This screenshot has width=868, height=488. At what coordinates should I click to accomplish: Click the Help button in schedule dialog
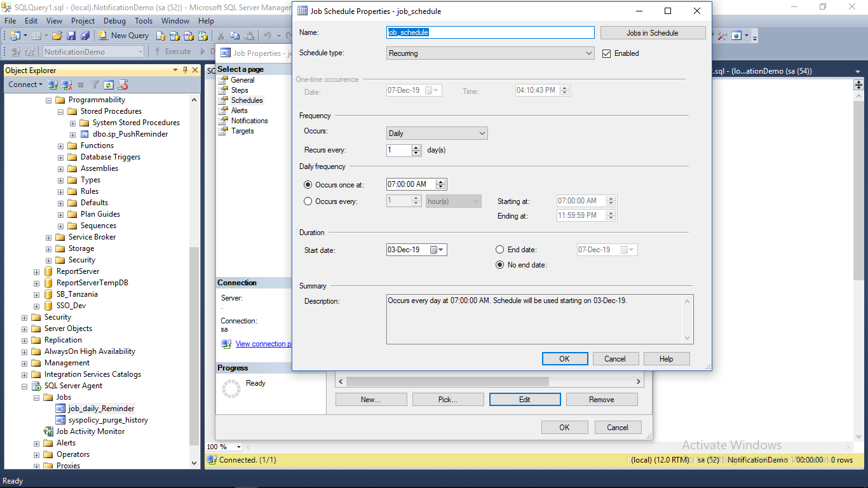[x=667, y=359]
